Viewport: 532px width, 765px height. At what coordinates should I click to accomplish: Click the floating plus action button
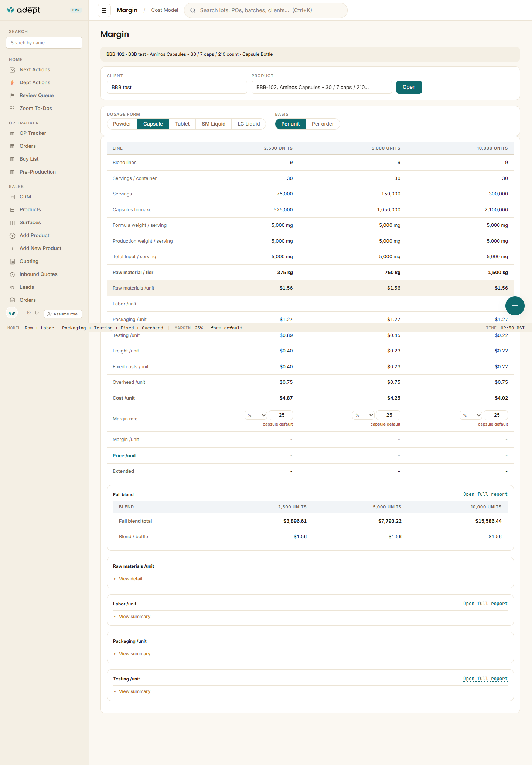515,306
